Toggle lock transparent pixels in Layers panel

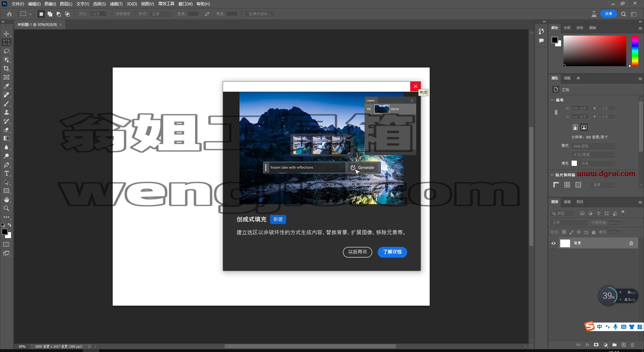tap(564, 232)
